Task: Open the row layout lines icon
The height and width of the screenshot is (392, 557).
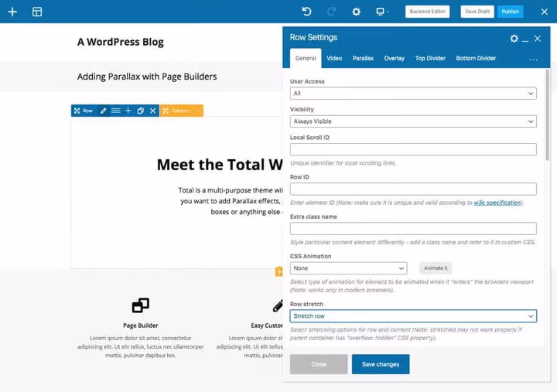Action: pyautogui.click(x=115, y=111)
